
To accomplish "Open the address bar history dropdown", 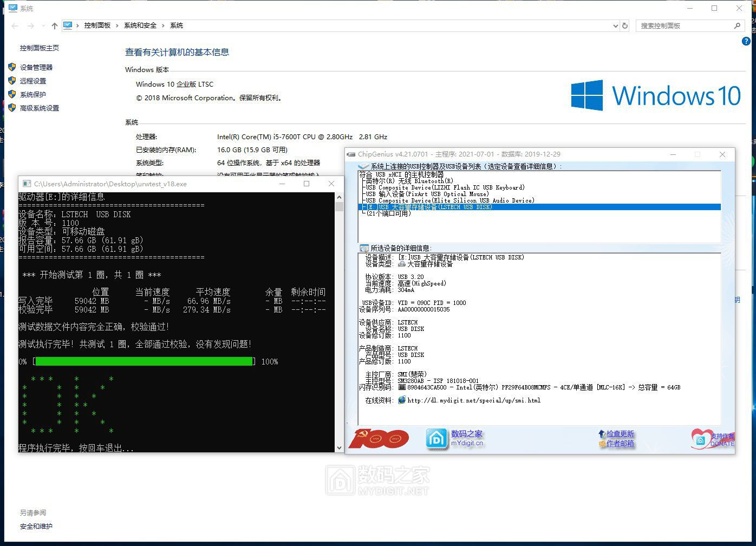I will 615,25.
